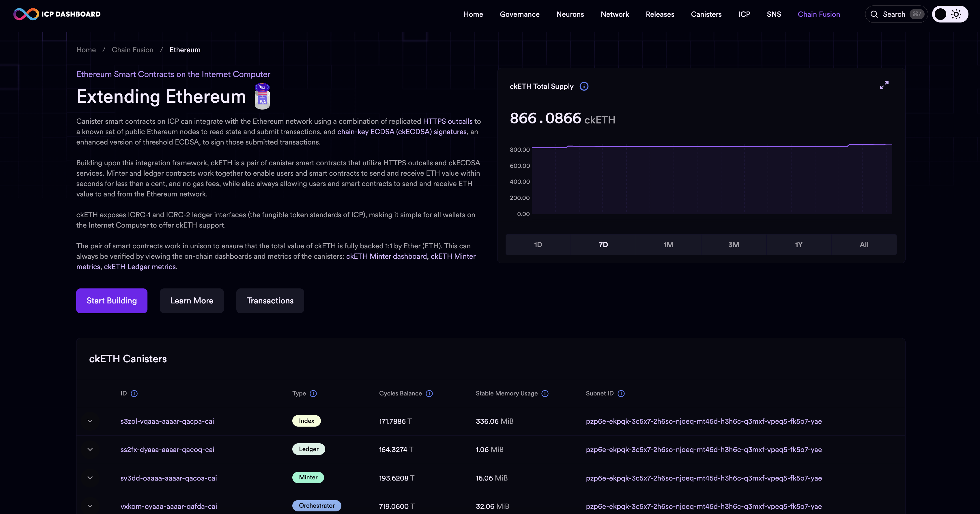The width and height of the screenshot is (980, 514).
Task: Open chain-key ECDSA (ckECDSA) signatures link
Action: 402,132
